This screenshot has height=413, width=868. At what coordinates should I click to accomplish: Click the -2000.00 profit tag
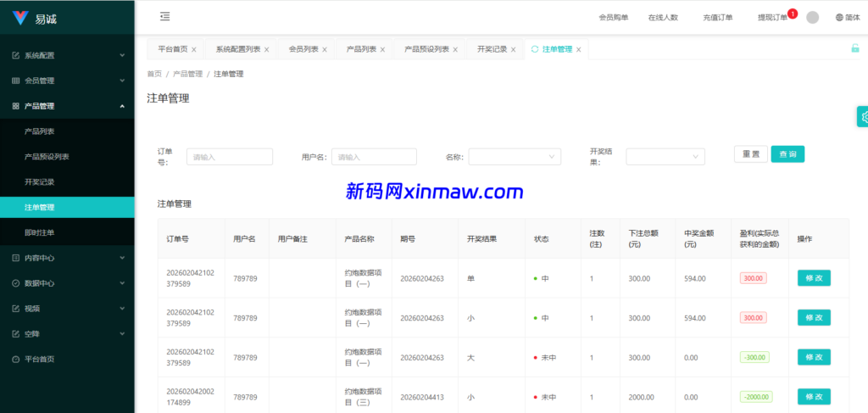coord(756,397)
